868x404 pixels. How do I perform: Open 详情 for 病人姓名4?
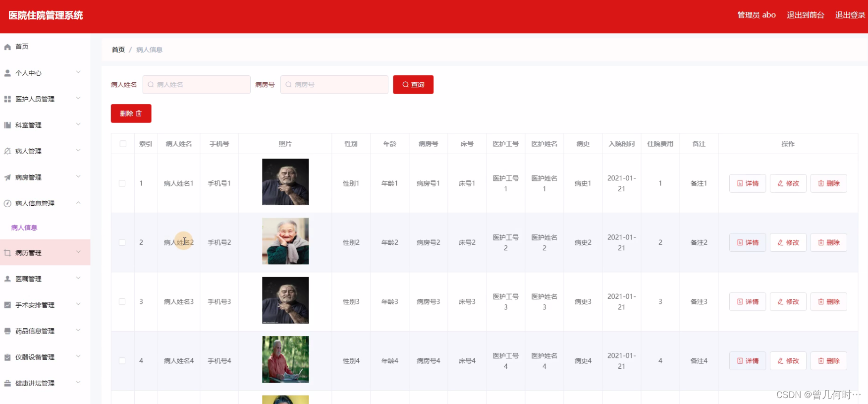point(748,361)
